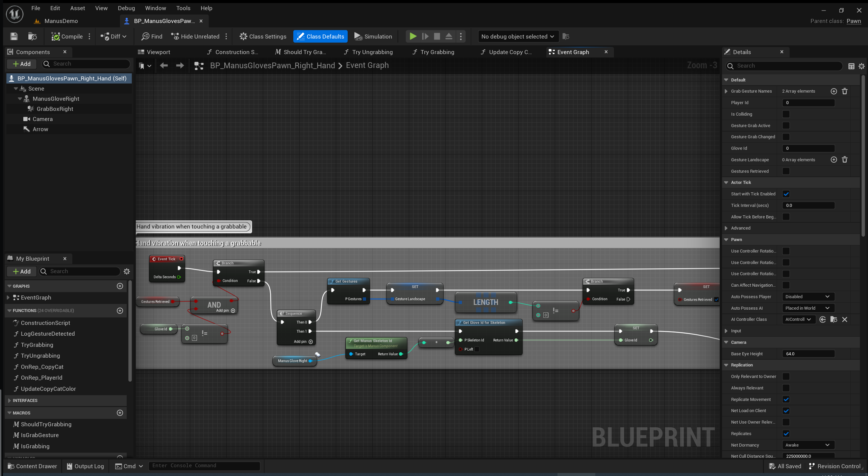Screen dimensions: 868x476
Task: Add new function with plus icon
Action: (x=120, y=311)
